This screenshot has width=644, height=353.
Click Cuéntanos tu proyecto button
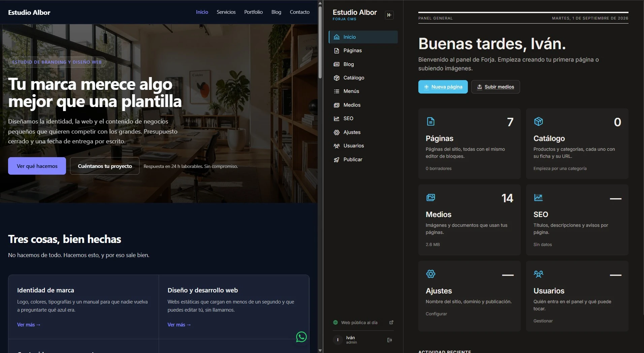(105, 166)
